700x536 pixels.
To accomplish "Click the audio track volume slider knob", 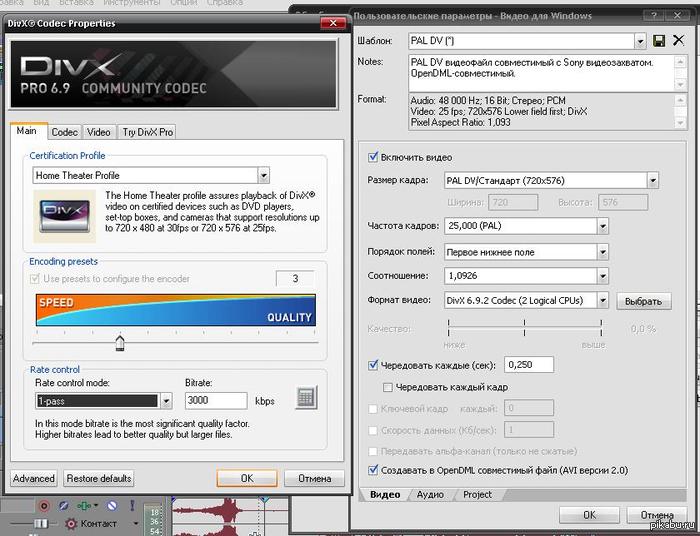I will (x=41, y=523).
